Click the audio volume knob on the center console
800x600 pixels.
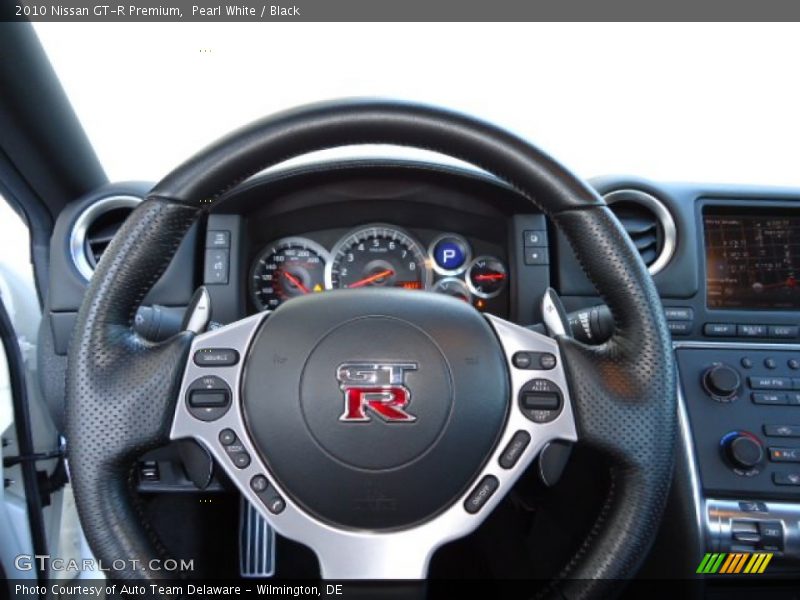[721, 381]
